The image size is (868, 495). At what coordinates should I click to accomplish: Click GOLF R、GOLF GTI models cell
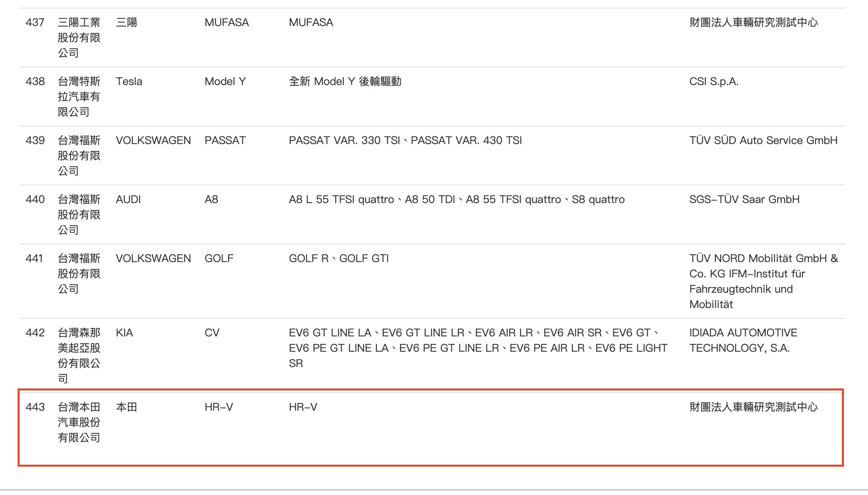339,258
